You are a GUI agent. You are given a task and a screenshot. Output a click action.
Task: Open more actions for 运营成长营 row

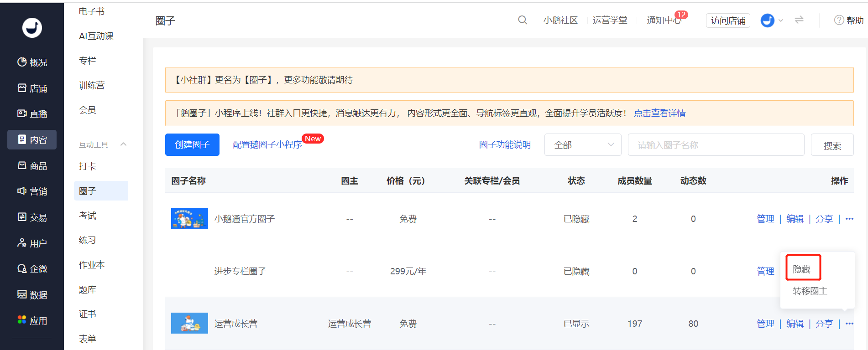coord(849,324)
